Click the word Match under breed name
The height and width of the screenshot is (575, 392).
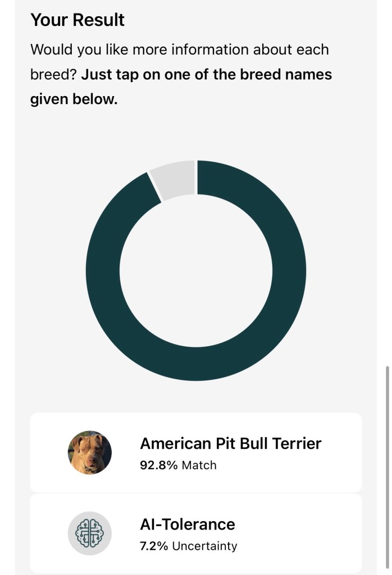coord(198,465)
